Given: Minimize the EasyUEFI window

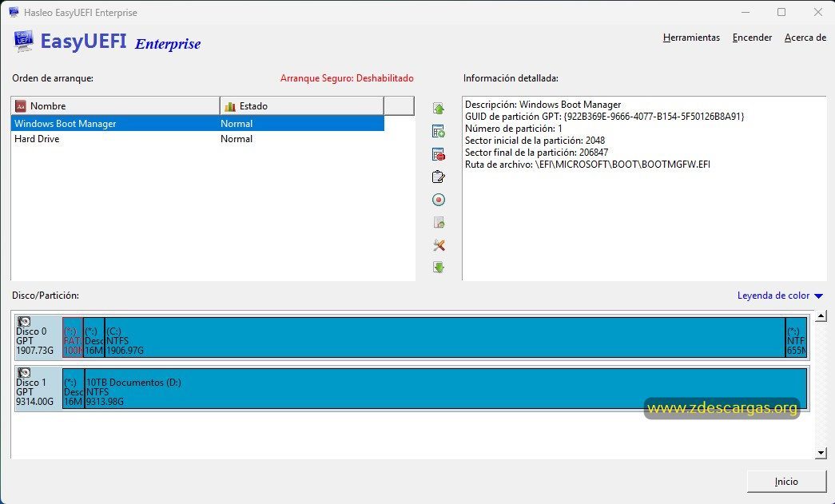Looking at the screenshot, I should pyautogui.click(x=745, y=12).
